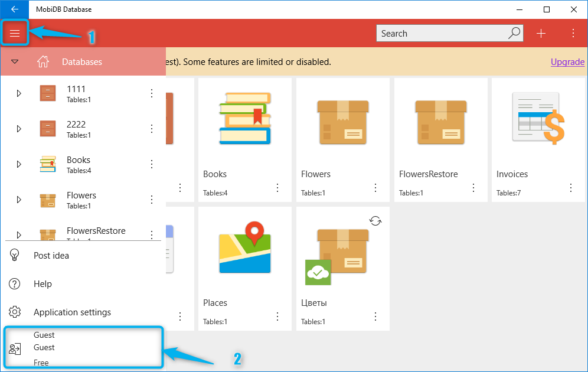Screen dimensions: 588x372
Task: Expand the Books database in sidebar
Action: coord(19,164)
